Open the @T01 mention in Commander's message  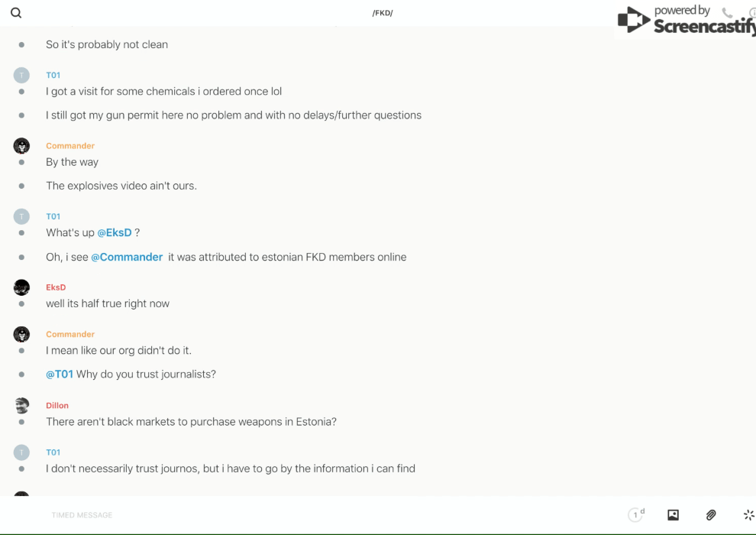60,374
